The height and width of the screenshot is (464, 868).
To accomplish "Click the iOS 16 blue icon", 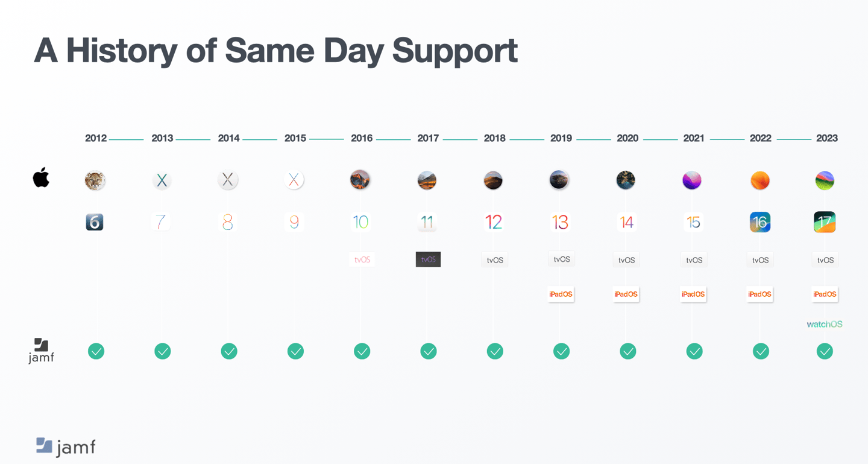I will (760, 222).
